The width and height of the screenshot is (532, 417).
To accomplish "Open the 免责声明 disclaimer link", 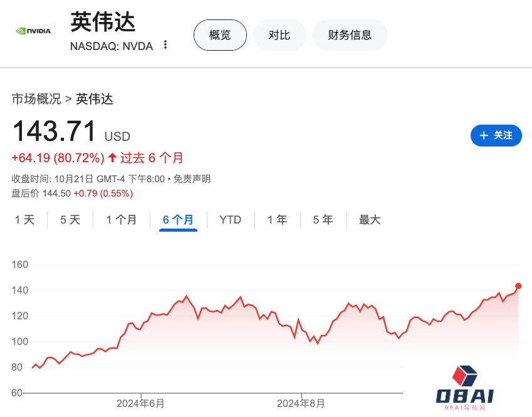I will [x=192, y=179].
